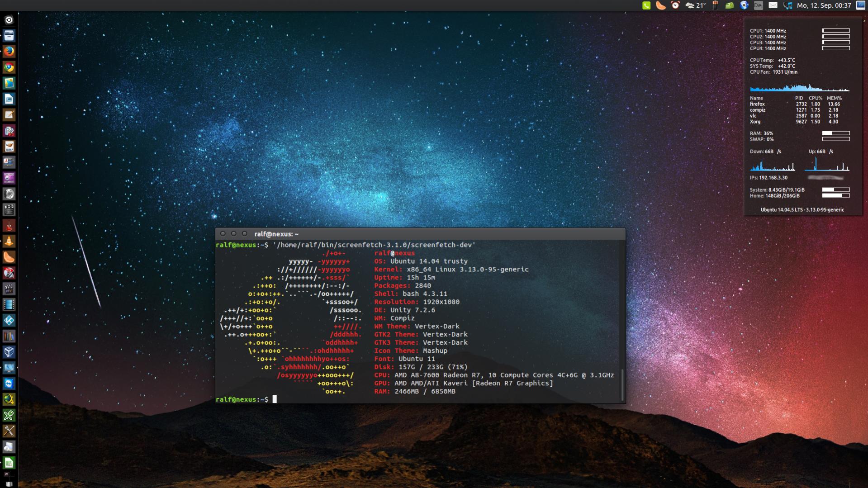Minimize the ralf@nexus terminal window
The image size is (868, 488).
(x=233, y=234)
